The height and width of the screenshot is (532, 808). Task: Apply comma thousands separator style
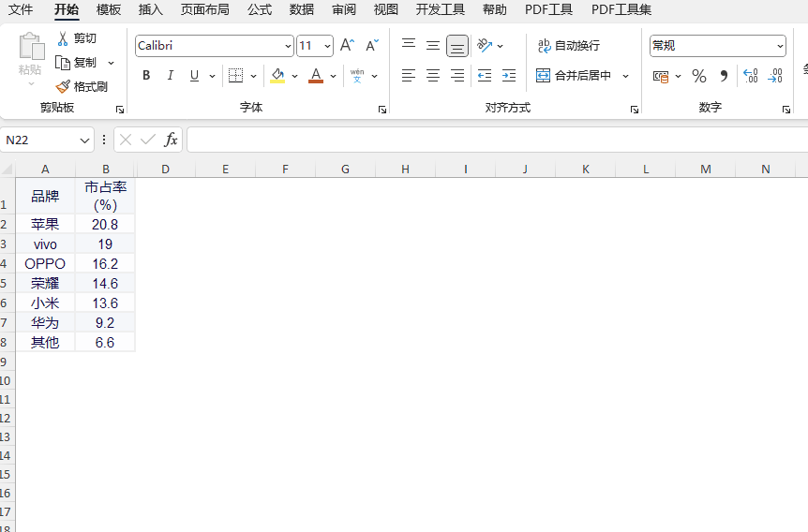pos(724,76)
